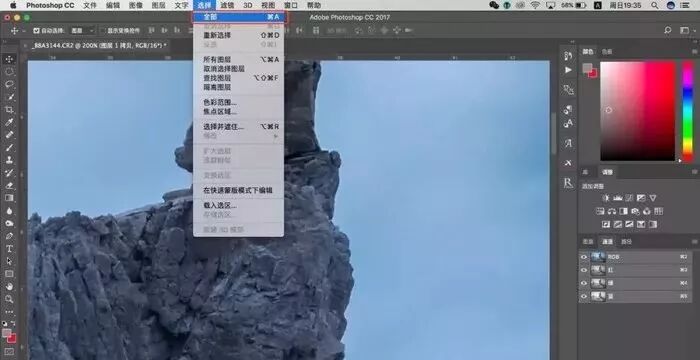
Task: Choose 在快速蒙版模式下编辑 menu item
Action: [x=238, y=190]
